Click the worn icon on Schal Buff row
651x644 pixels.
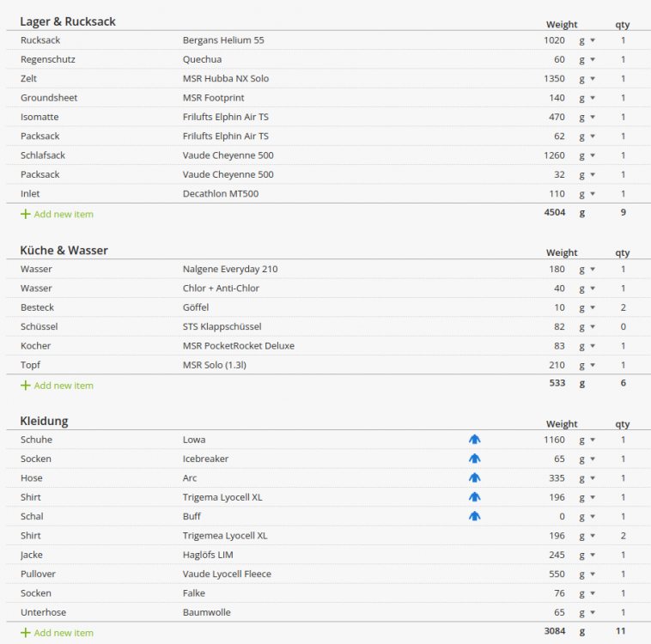(475, 516)
